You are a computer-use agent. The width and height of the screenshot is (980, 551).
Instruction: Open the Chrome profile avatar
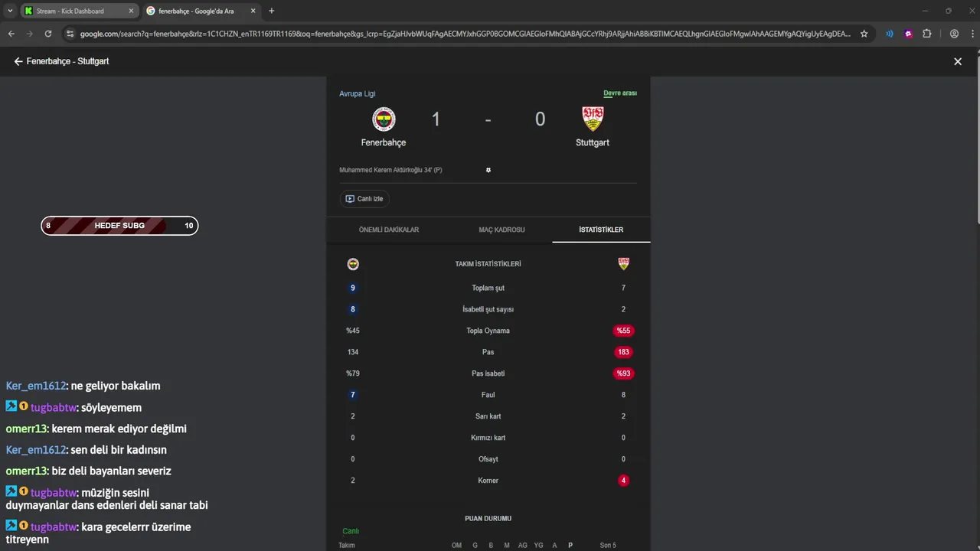click(954, 34)
